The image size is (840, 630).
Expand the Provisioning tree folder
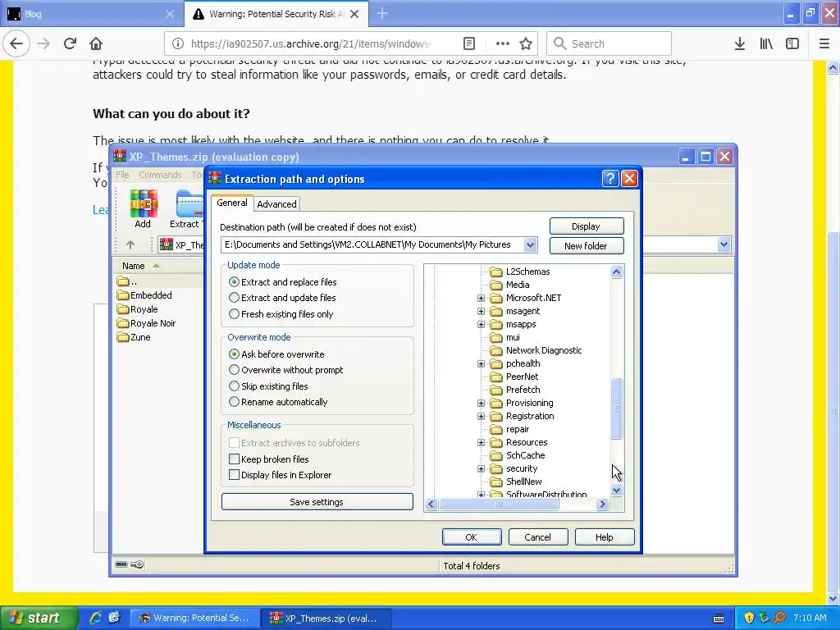[x=481, y=403]
